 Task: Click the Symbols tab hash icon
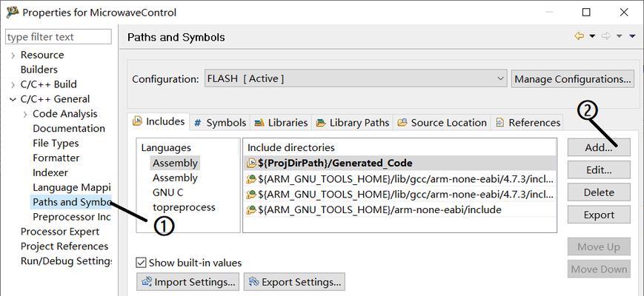[198, 123]
